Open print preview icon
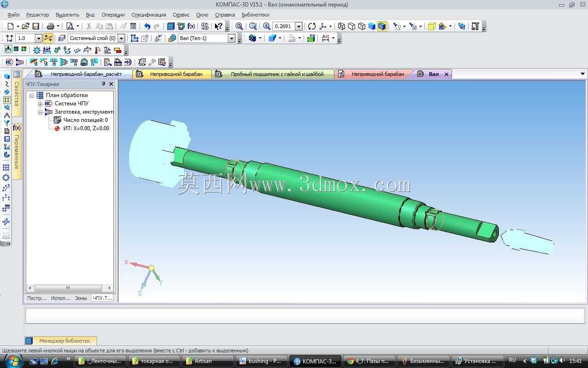588x368 pixels. (70, 26)
